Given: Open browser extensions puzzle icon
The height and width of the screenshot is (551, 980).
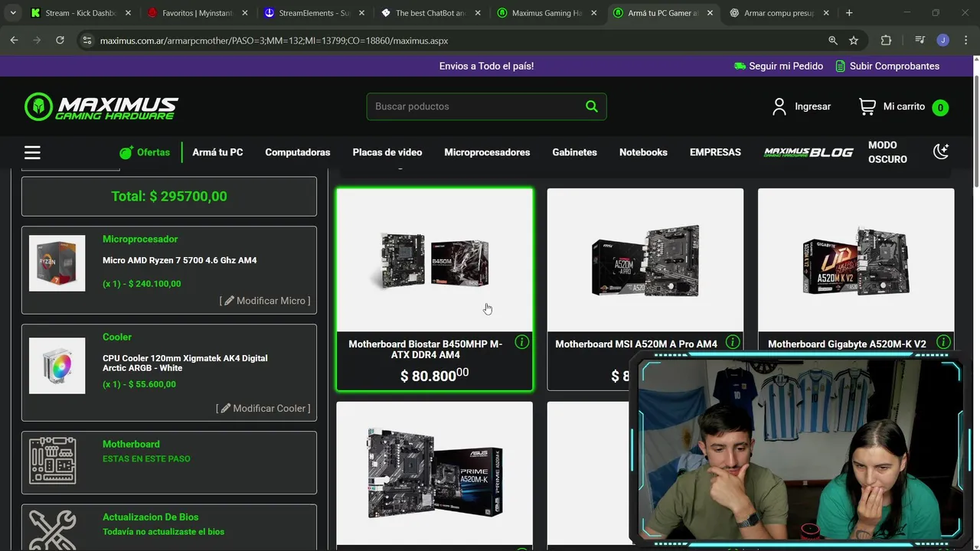Looking at the screenshot, I should click(886, 41).
